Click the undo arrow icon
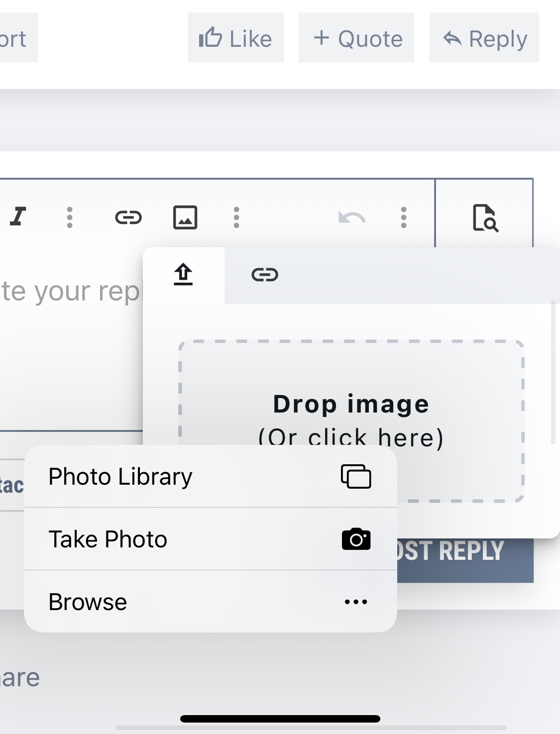560x734 pixels. [x=352, y=217]
